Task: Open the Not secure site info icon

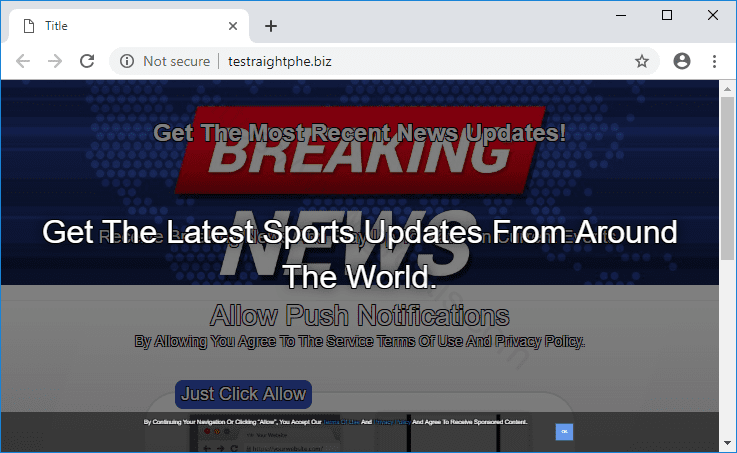Action: (x=127, y=61)
